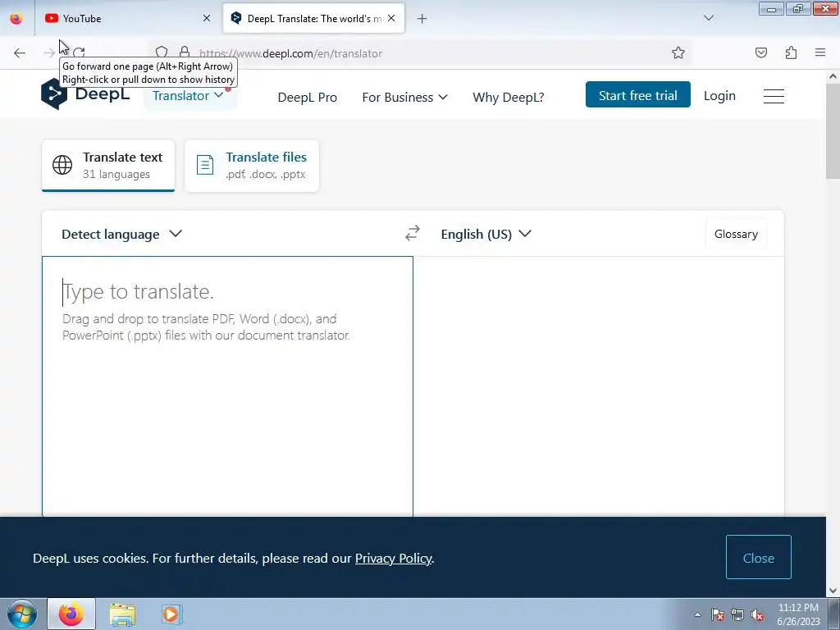The image size is (840, 630).
Task: Click the network status tray icon
Action: coord(737,614)
